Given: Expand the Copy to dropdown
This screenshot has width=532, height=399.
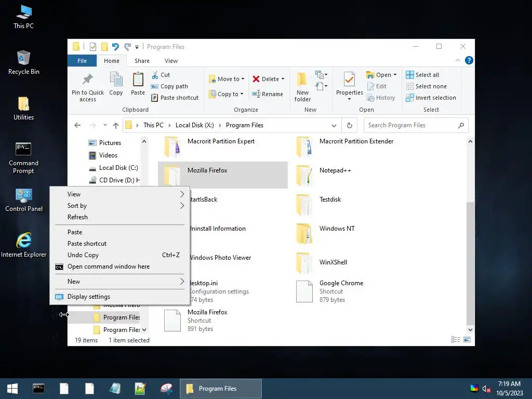Looking at the screenshot, I should 242,94.
